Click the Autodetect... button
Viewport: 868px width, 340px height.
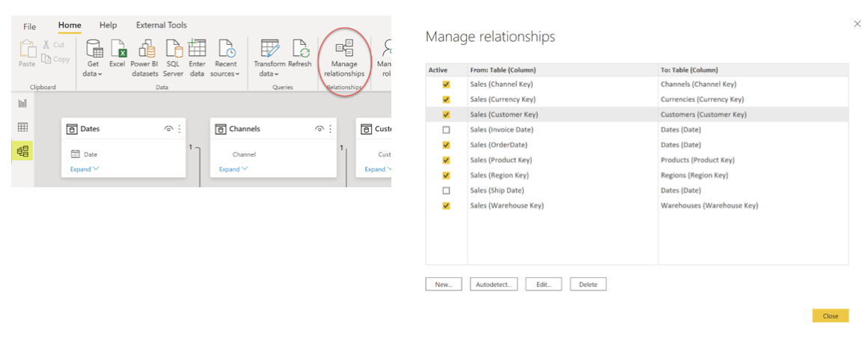(x=493, y=285)
